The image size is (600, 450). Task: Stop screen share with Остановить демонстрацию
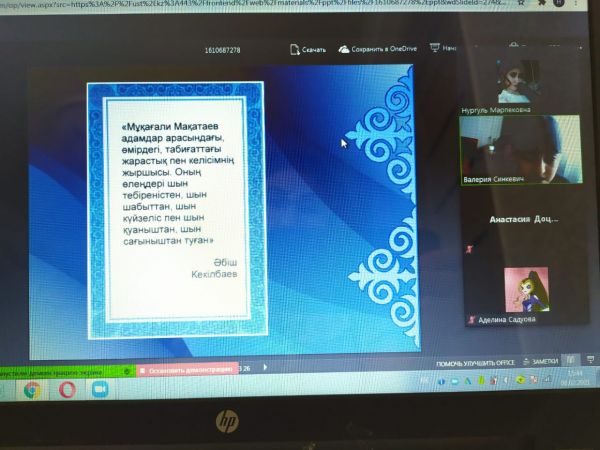coord(186,369)
